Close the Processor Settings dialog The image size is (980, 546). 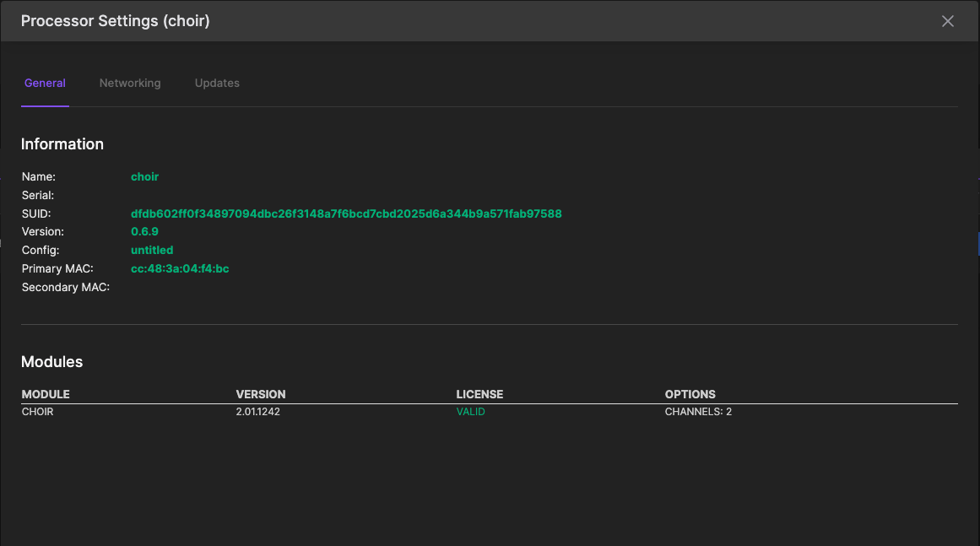point(947,21)
